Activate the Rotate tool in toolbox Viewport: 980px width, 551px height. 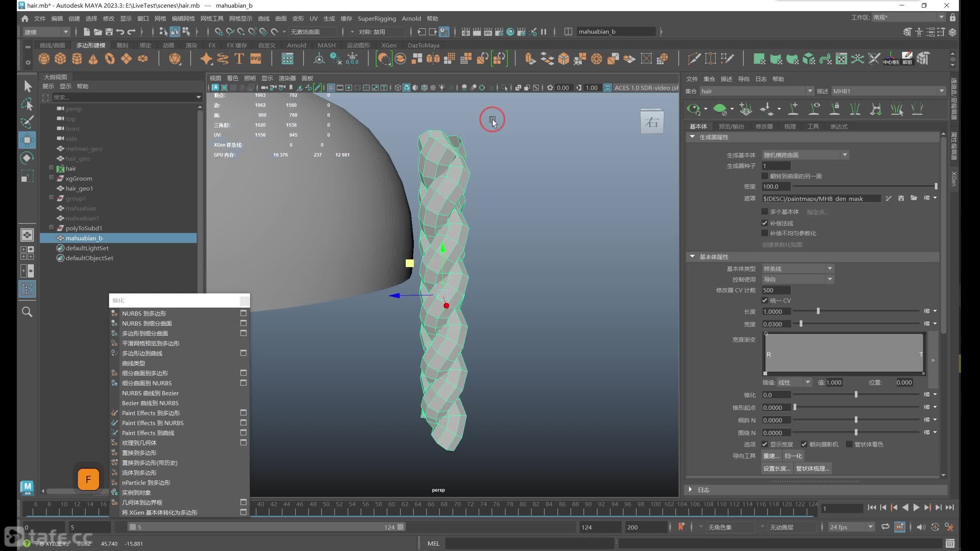27,158
